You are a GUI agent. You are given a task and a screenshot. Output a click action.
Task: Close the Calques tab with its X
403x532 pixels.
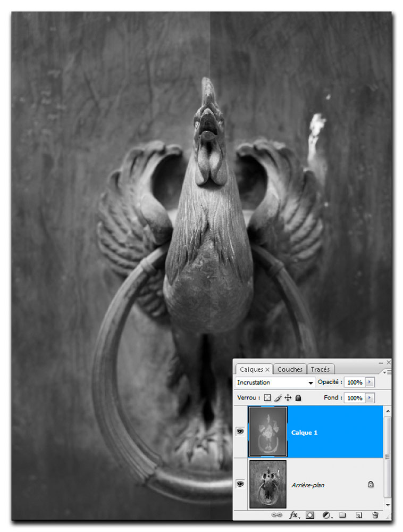tap(267, 370)
